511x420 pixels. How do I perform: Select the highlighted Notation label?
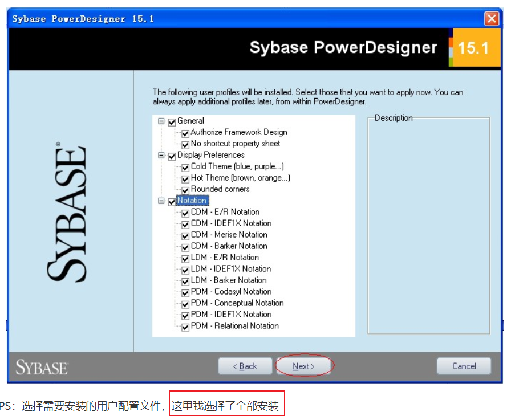[x=192, y=201]
